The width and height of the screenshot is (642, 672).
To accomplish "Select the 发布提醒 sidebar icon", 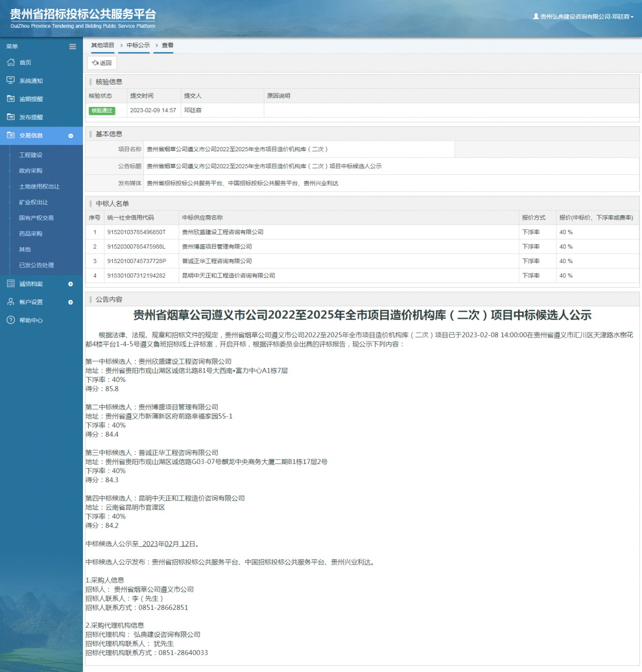I will [11, 117].
